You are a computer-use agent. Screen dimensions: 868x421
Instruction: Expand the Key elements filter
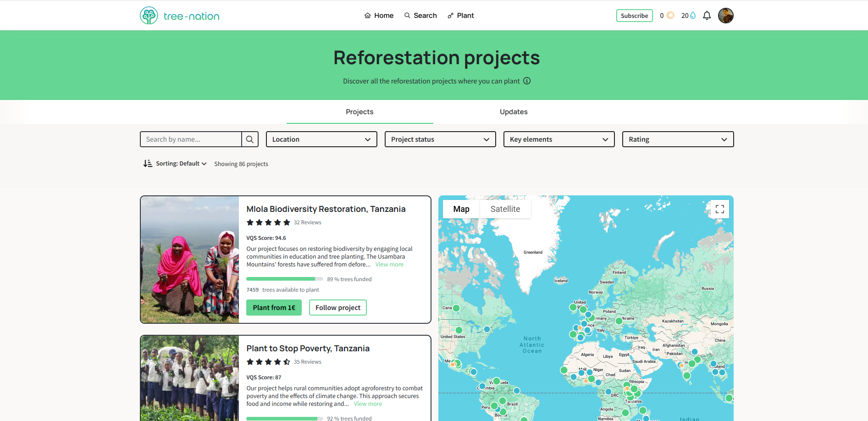[x=559, y=139]
